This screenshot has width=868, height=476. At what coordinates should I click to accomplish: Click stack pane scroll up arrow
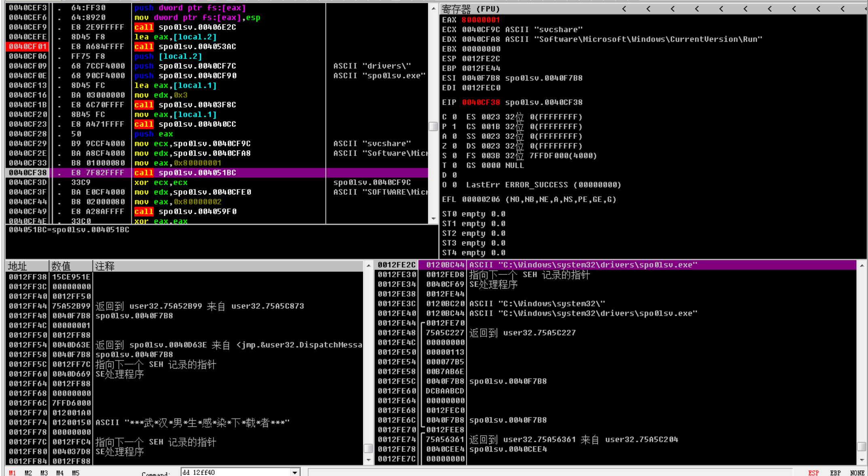coord(862,265)
